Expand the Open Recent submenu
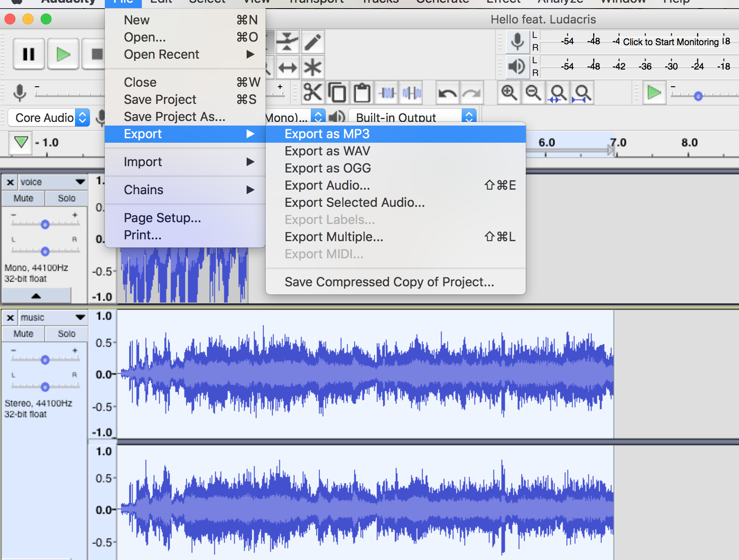Screen dimensions: 739x560 tap(185, 54)
